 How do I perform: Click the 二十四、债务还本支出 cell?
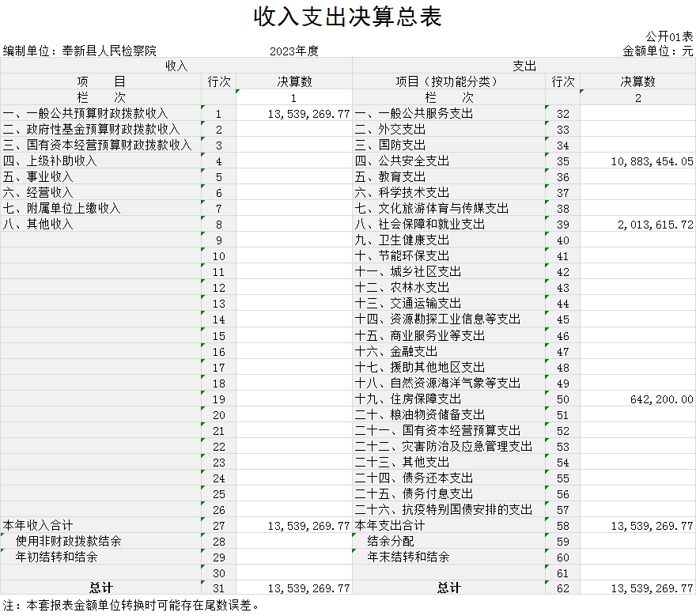(x=448, y=478)
